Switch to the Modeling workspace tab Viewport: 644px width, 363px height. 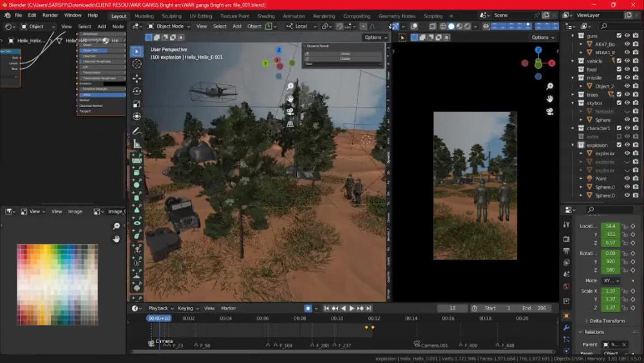[x=144, y=16]
